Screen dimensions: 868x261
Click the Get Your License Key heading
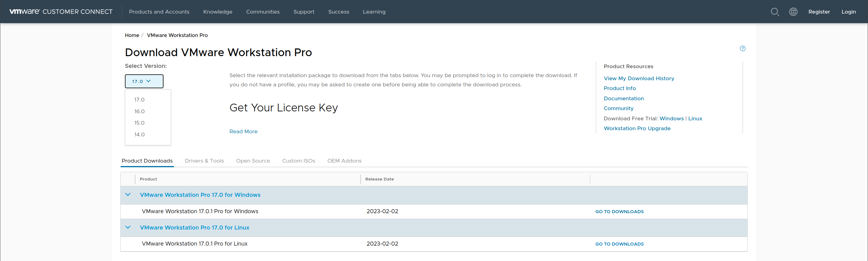283,108
